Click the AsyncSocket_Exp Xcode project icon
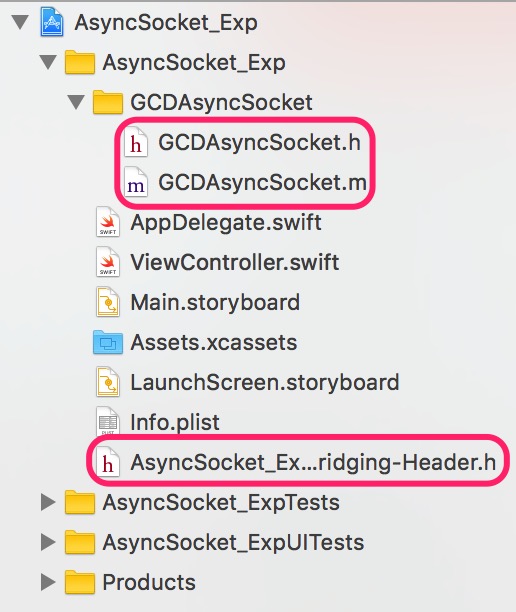The image size is (516, 612). tap(52, 23)
